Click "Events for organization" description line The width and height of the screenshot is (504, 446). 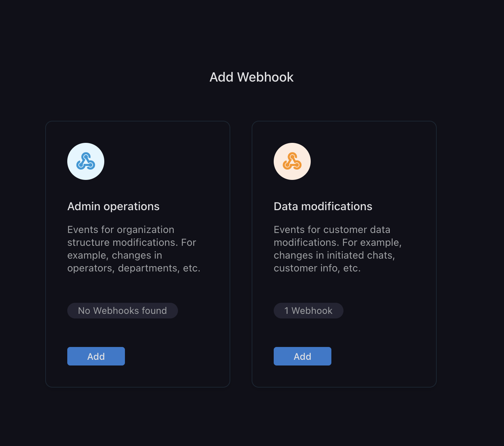pyautogui.click(x=121, y=230)
